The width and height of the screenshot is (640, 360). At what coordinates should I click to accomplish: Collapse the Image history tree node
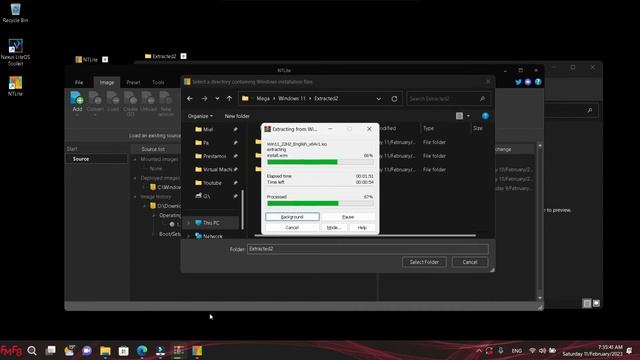click(135, 197)
